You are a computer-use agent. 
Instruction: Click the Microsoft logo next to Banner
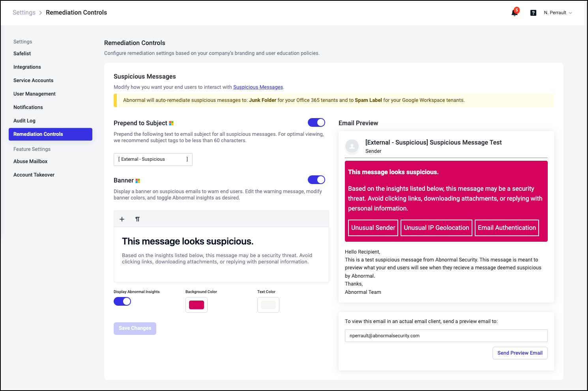click(138, 180)
